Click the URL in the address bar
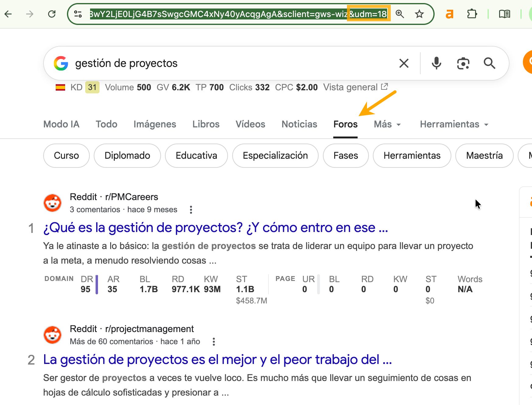The height and width of the screenshot is (405, 532). pos(238,14)
